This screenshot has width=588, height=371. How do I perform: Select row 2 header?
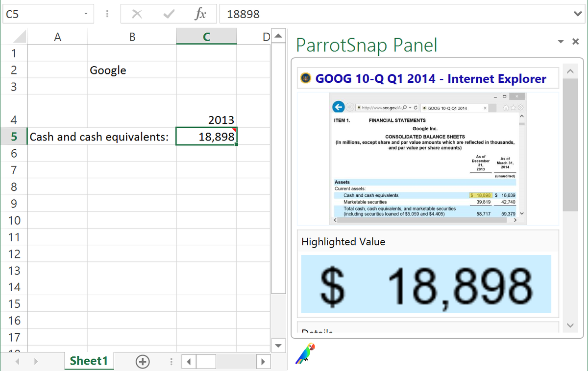14,70
